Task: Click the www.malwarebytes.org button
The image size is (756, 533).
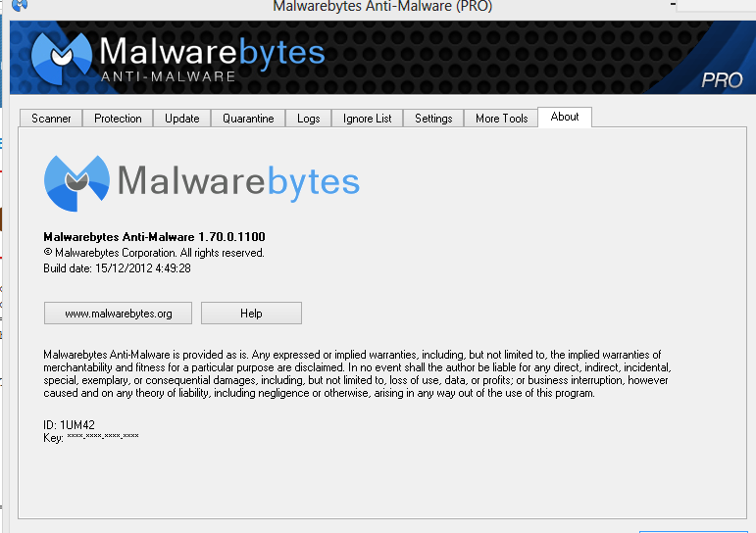Action: point(118,314)
